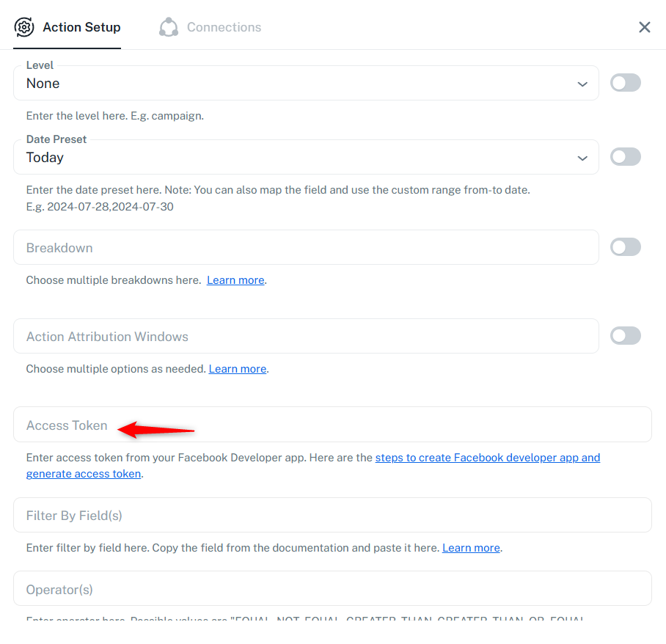Click into the Access Token field
The width and height of the screenshot is (666, 644).
coord(332,425)
